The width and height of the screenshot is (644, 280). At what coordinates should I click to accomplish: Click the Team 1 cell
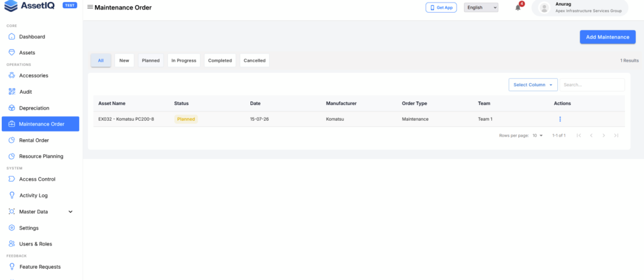(485, 120)
